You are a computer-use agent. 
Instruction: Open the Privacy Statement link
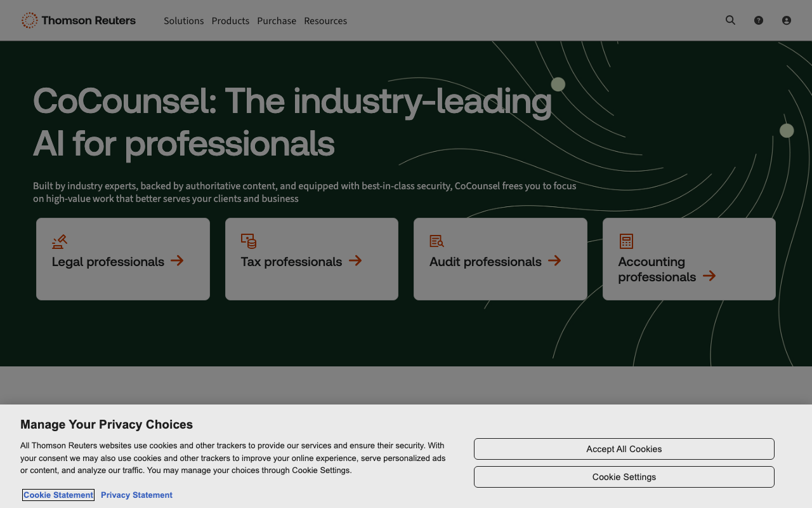click(x=136, y=495)
